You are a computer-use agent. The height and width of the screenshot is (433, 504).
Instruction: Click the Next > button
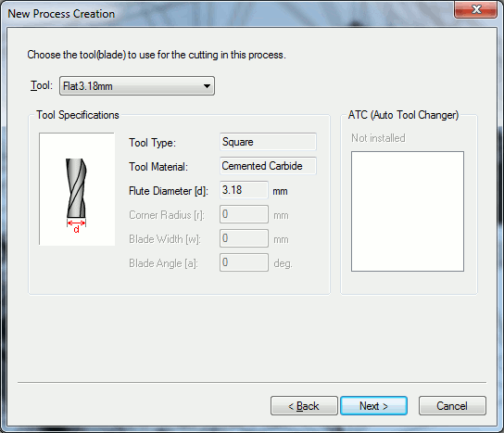(x=373, y=406)
